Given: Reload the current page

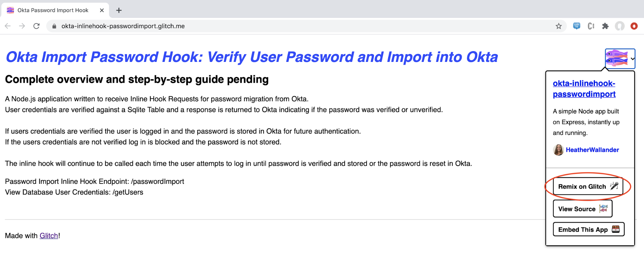Looking at the screenshot, I should (x=36, y=26).
